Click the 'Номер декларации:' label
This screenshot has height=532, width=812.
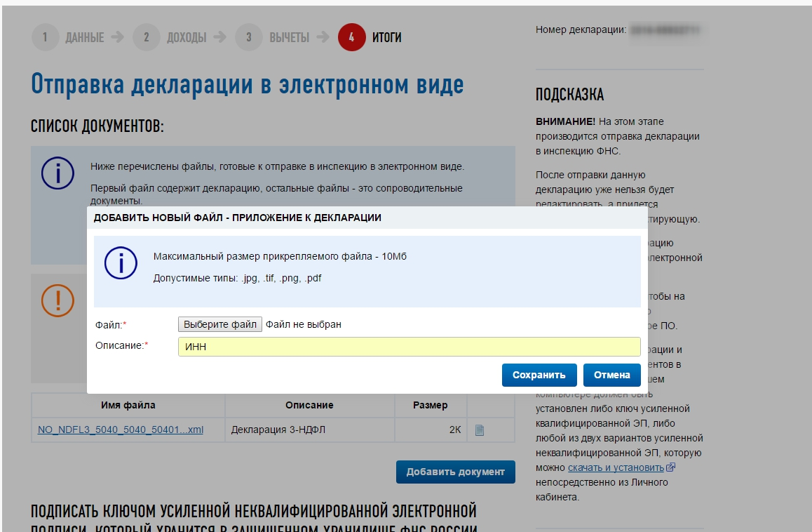581,30
